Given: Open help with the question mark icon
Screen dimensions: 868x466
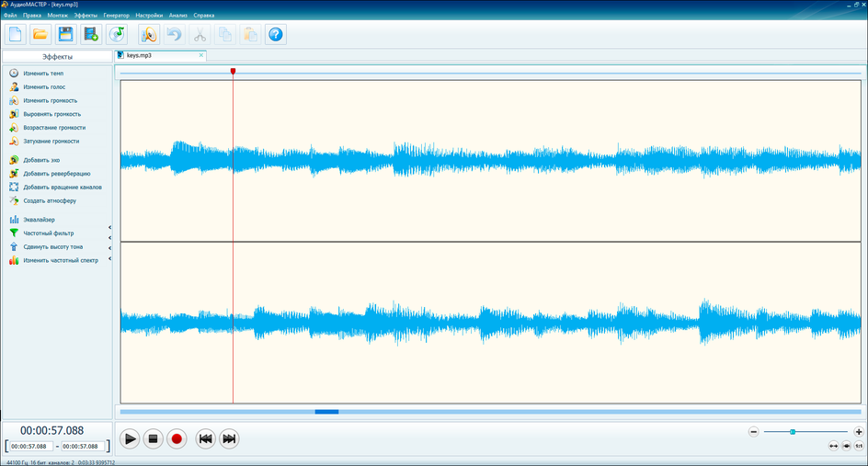Looking at the screenshot, I should coord(276,35).
